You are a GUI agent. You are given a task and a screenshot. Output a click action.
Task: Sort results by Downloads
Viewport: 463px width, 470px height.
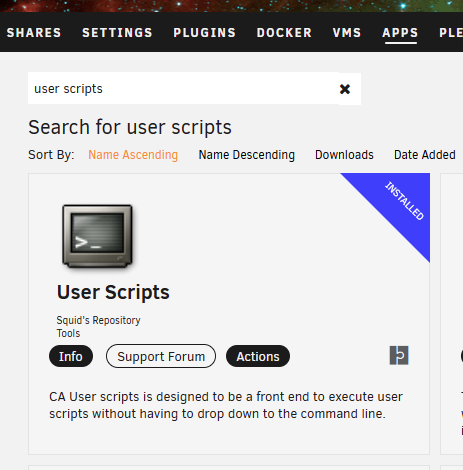pos(344,155)
